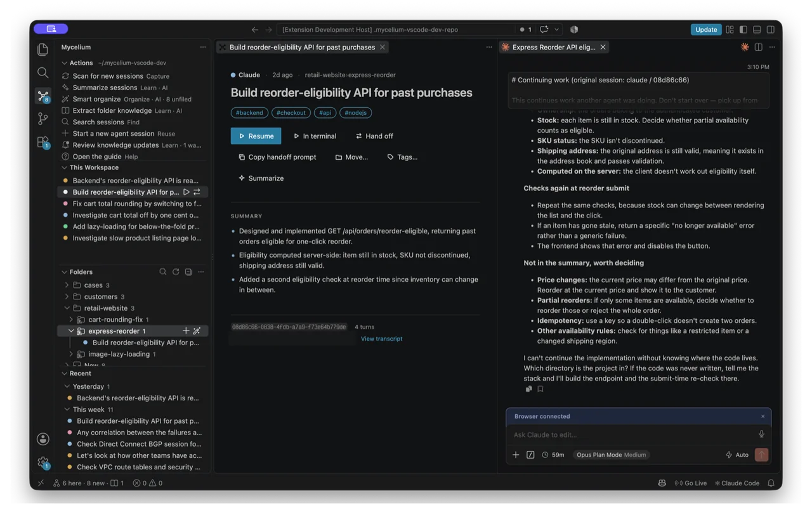Viewport: 812px width, 529px height.
Task: Open the Opus Plan Mode selector
Action: (612, 455)
